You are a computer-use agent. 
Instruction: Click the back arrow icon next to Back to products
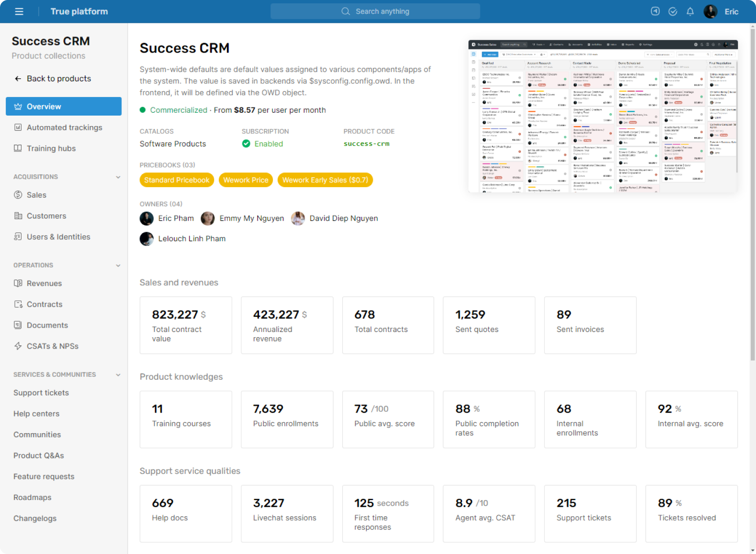18,79
